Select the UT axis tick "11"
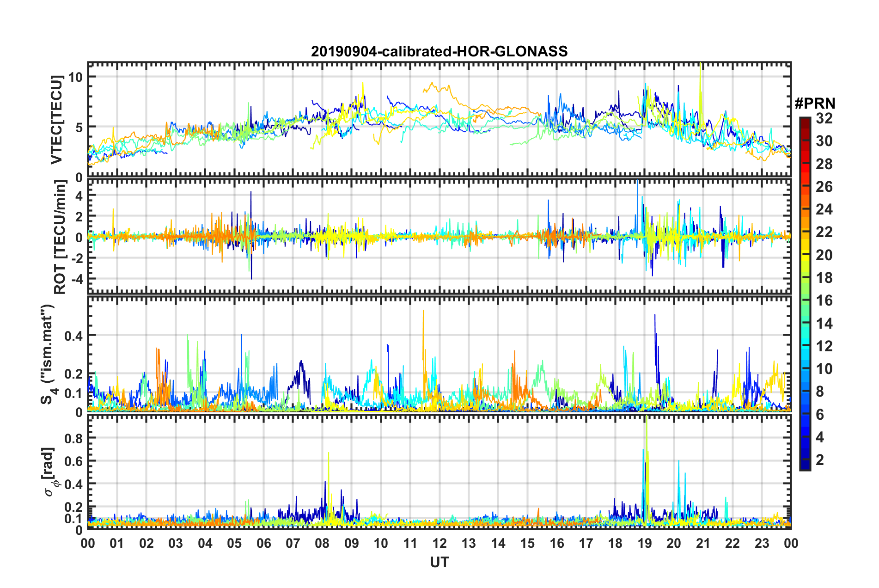The width and height of the screenshot is (879, 588). coord(410,543)
